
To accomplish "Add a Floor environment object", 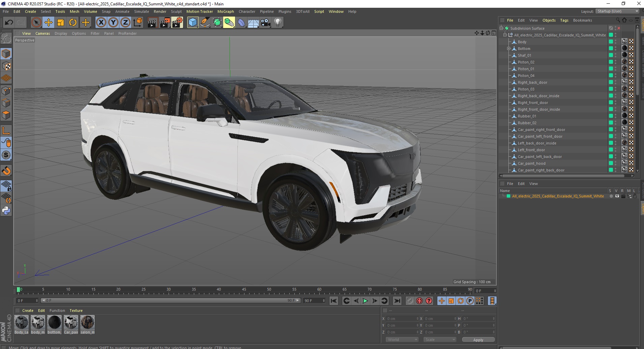I will (x=254, y=23).
